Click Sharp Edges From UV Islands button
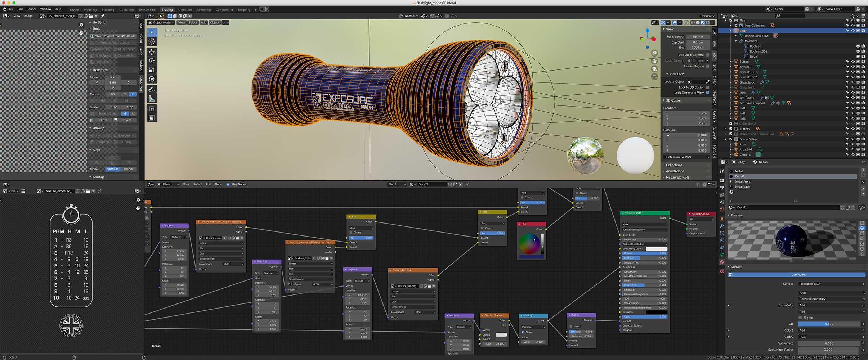 pos(113,36)
